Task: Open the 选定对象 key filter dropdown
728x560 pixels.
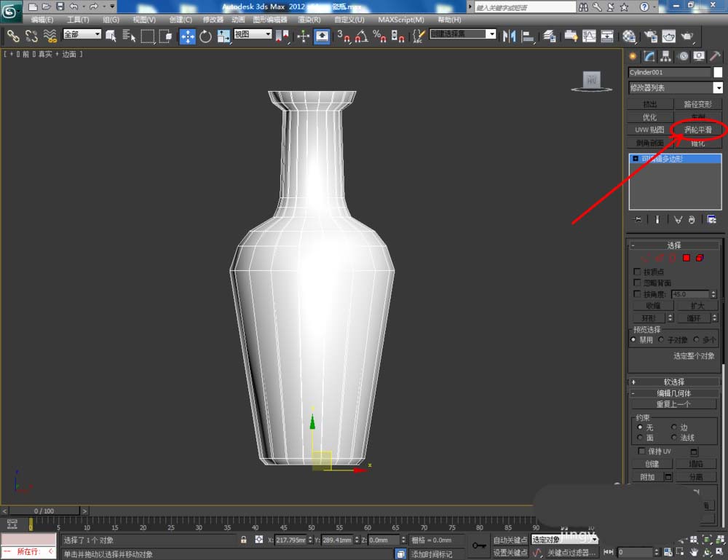Action: (565, 540)
